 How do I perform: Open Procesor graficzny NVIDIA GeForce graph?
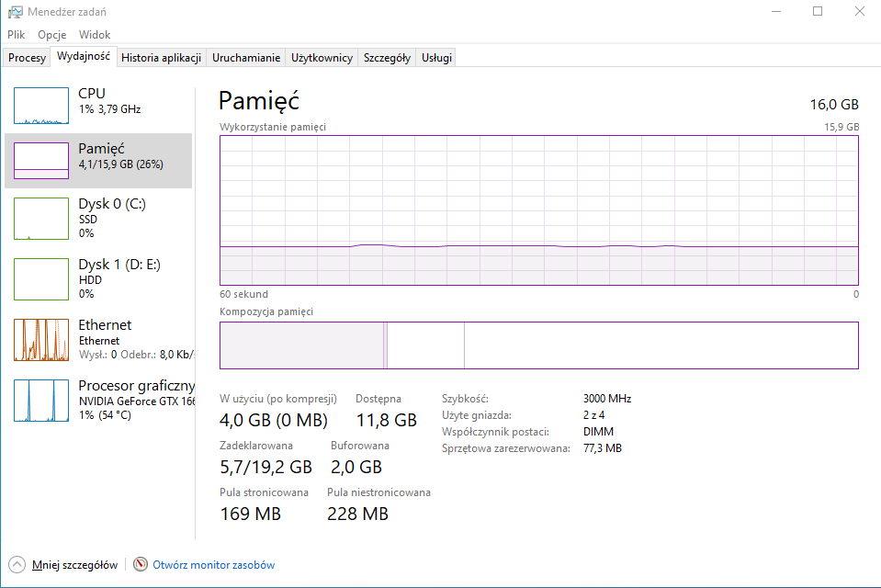pyautogui.click(x=41, y=401)
